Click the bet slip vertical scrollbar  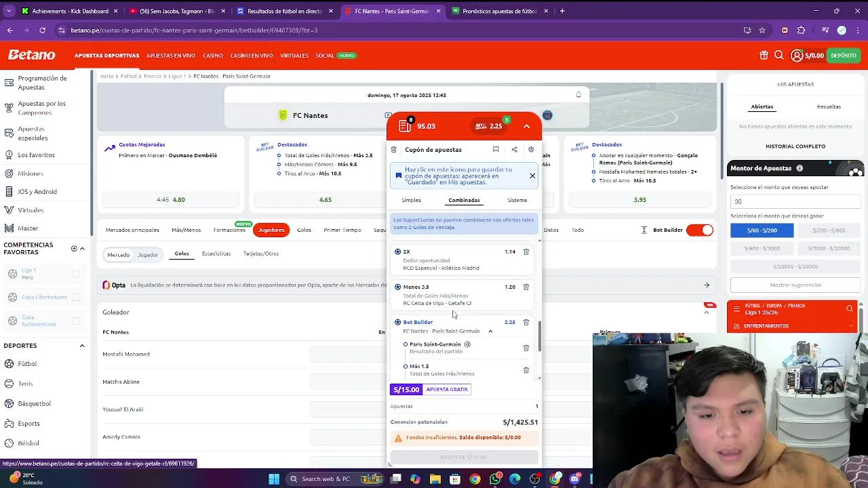click(x=540, y=336)
